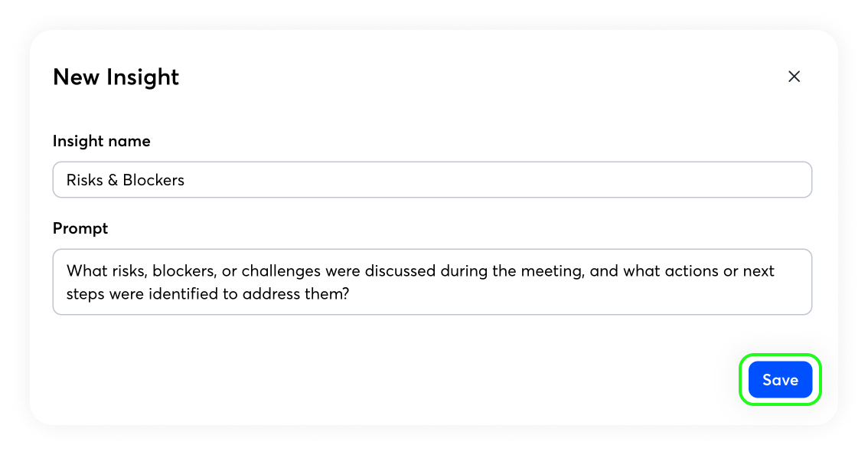Screen dimensions: 868x455
Task: Click inside the Prompt text area
Action: pos(432,282)
